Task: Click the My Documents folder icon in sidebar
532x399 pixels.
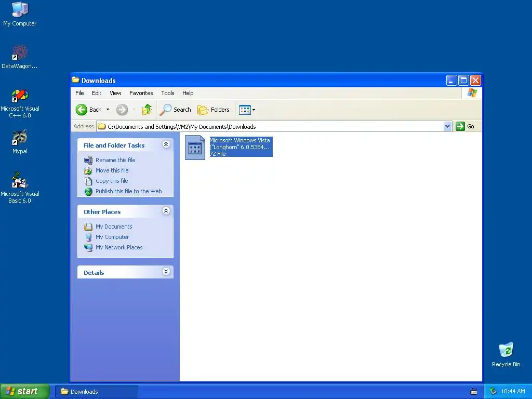Action: tap(88, 227)
